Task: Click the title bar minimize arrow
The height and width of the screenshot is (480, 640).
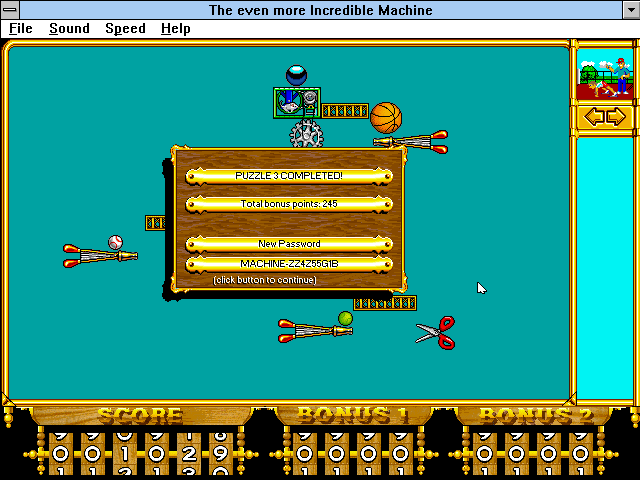Action: pos(631,10)
